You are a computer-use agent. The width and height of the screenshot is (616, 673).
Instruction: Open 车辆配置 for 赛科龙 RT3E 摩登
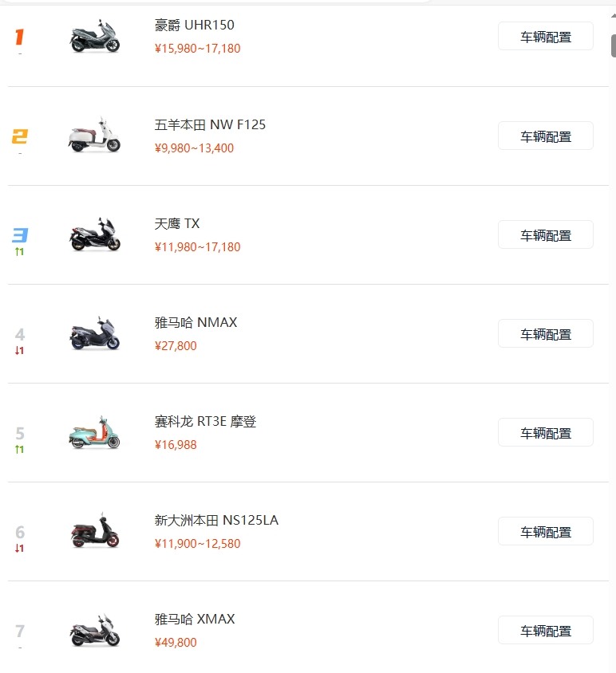546,433
